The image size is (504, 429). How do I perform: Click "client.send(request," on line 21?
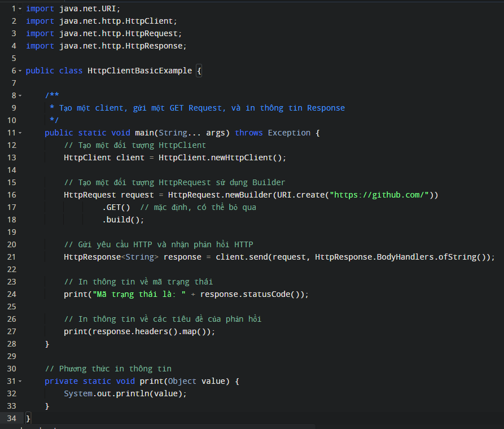coord(263,257)
